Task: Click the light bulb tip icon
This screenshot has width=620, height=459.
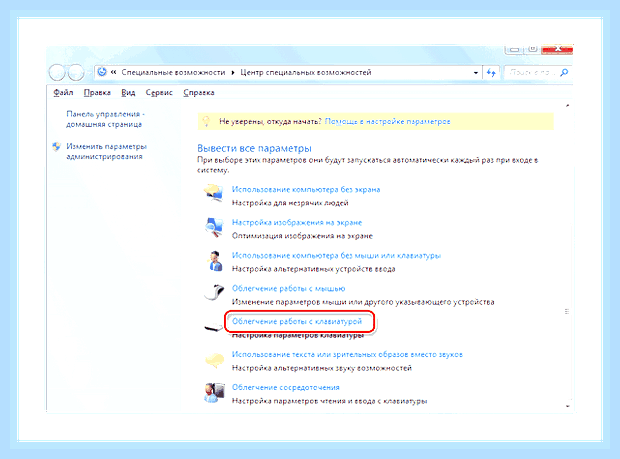Action: coord(206,121)
